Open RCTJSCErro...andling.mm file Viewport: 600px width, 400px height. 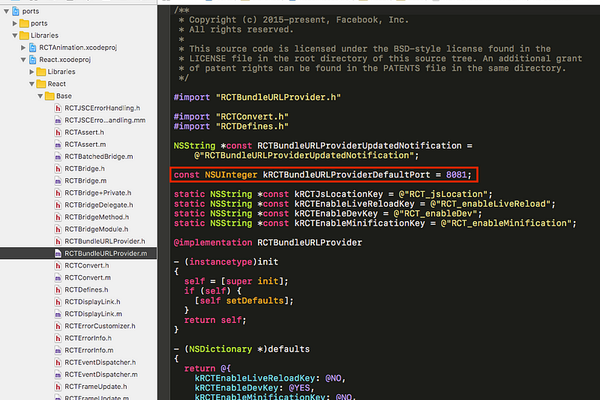[x=105, y=120]
